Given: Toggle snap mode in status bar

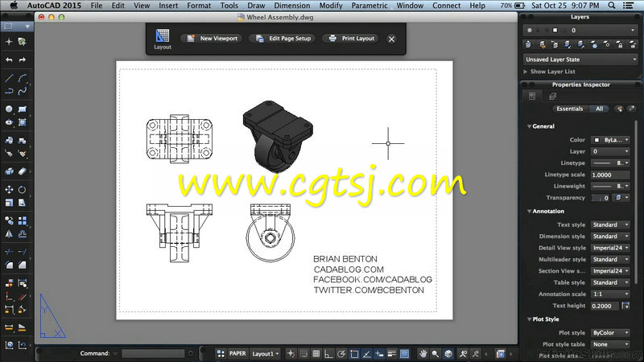Looking at the screenshot, I should click(x=303, y=353).
